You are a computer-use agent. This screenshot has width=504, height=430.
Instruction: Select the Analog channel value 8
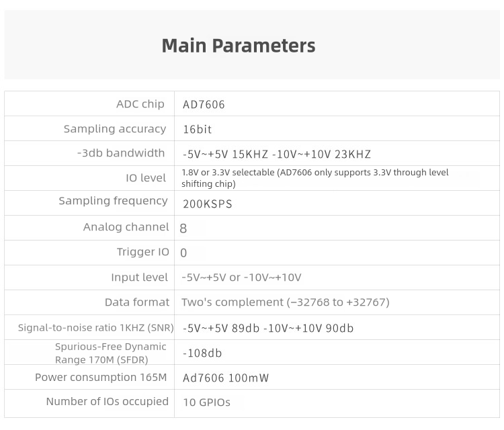(183, 228)
